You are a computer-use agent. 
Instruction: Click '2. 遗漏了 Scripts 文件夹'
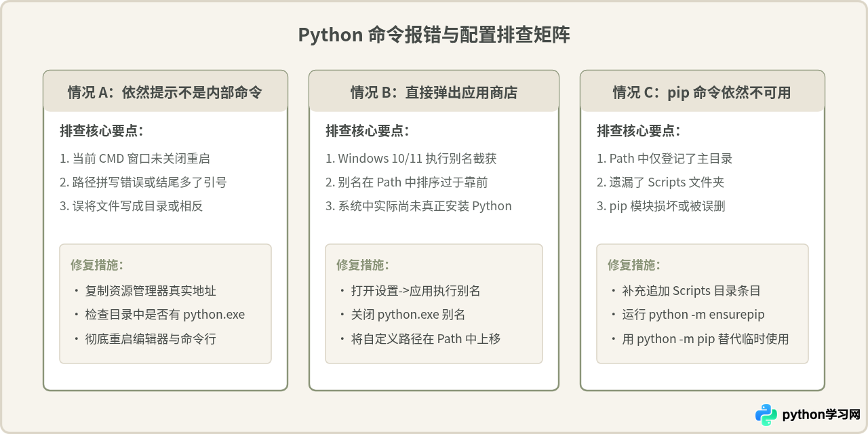click(x=661, y=182)
